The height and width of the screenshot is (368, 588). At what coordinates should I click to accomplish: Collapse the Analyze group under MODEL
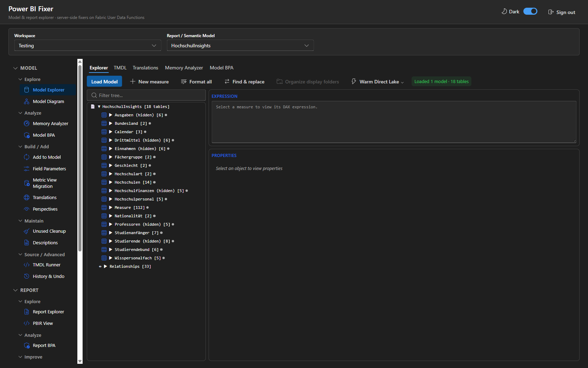pyautogui.click(x=20, y=113)
